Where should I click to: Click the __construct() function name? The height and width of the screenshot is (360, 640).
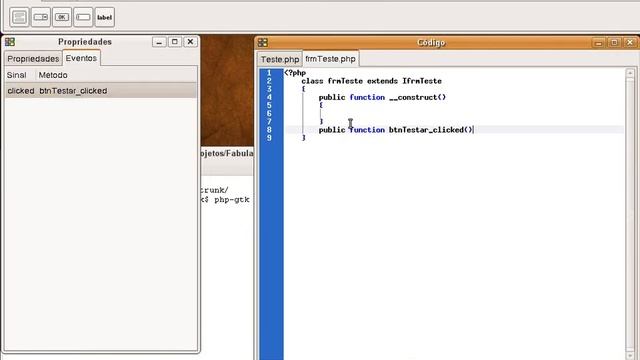(x=418, y=97)
